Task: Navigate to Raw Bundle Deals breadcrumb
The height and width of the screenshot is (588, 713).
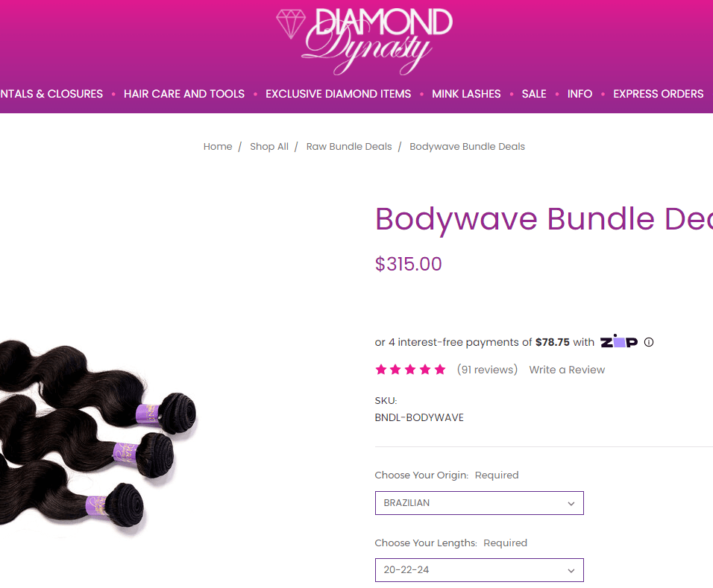Action: (x=349, y=147)
